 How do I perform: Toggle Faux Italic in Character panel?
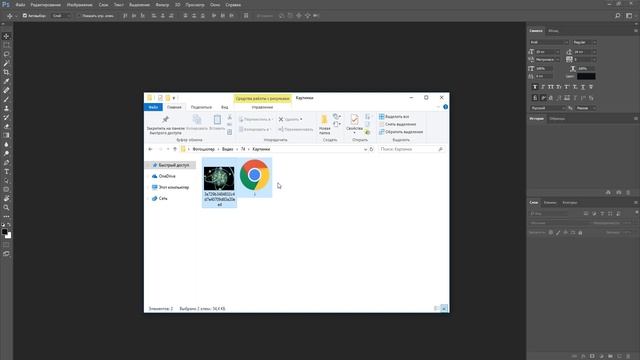pyautogui.click(x=543, y=87)
